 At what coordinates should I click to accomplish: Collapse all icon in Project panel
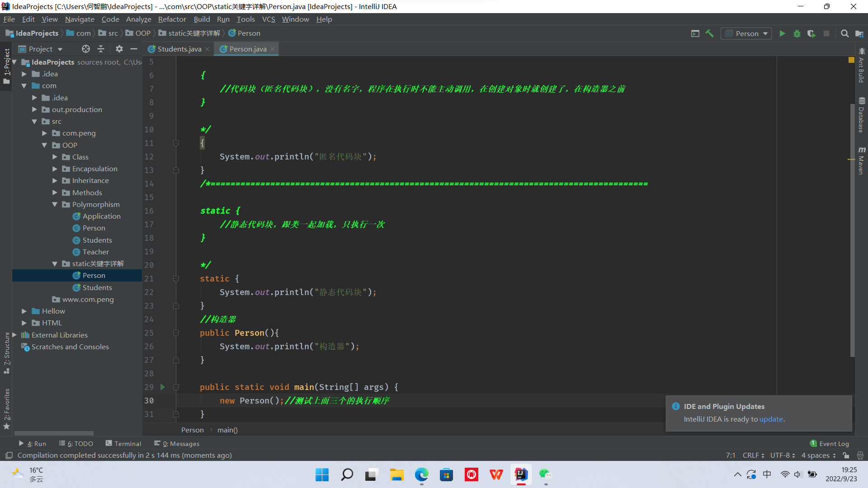[101, 49]
